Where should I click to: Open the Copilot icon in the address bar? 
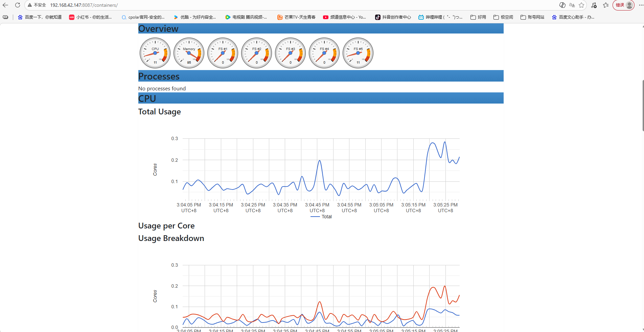pos(562,5)
